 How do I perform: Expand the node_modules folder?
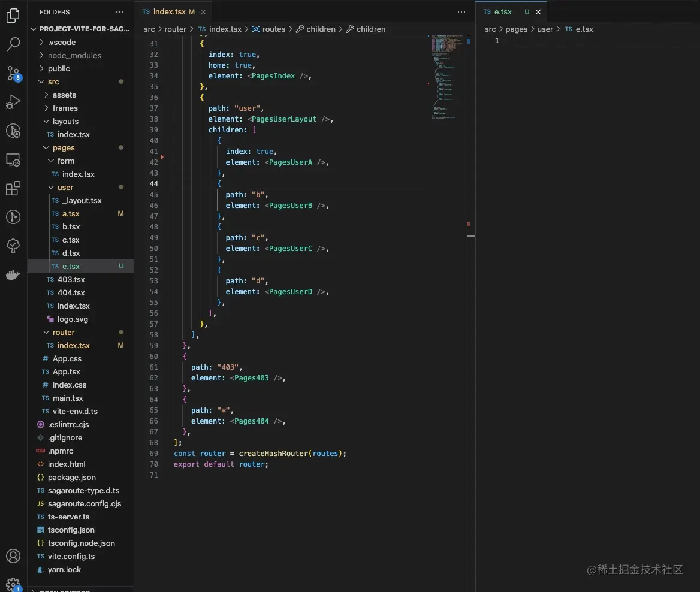click(x=82, y=55)
